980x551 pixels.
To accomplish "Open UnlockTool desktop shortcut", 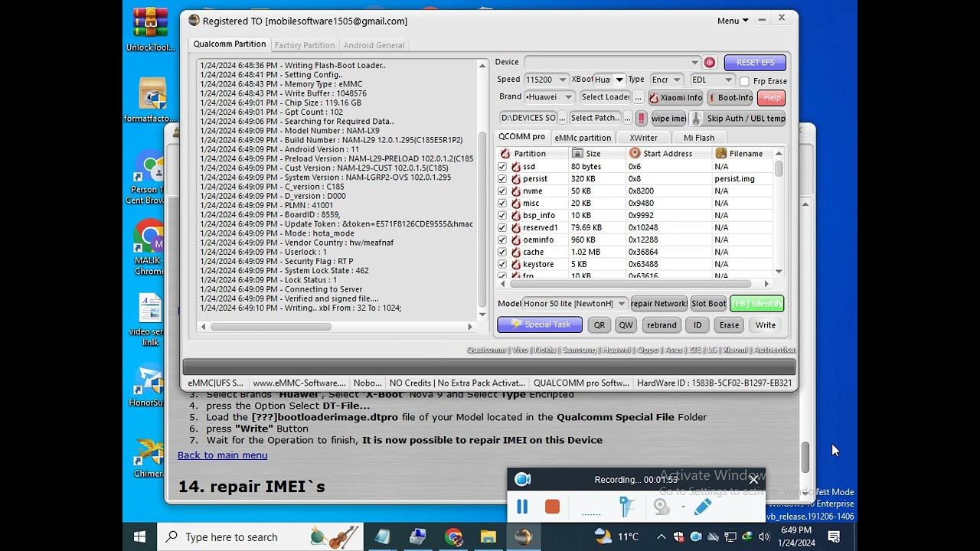I will click(x=150, y=31).
